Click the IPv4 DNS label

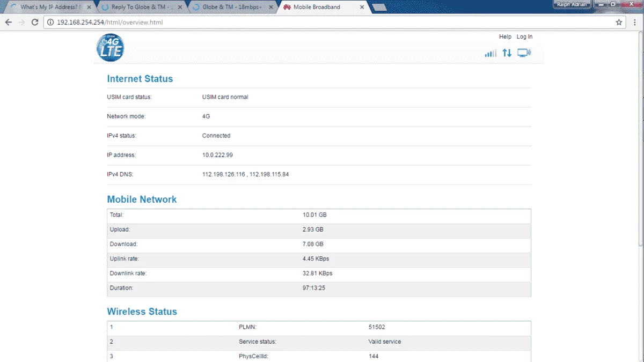tap(121, 174)
